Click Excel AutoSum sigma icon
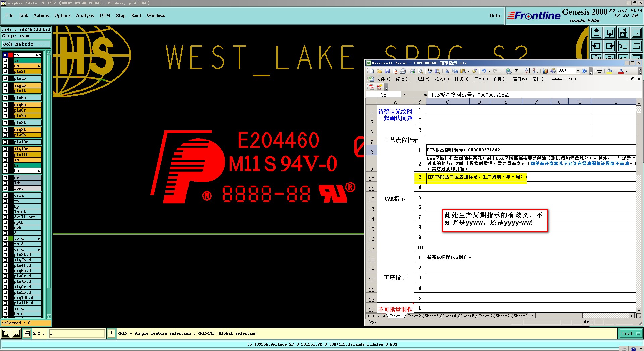 coord(517,71)
